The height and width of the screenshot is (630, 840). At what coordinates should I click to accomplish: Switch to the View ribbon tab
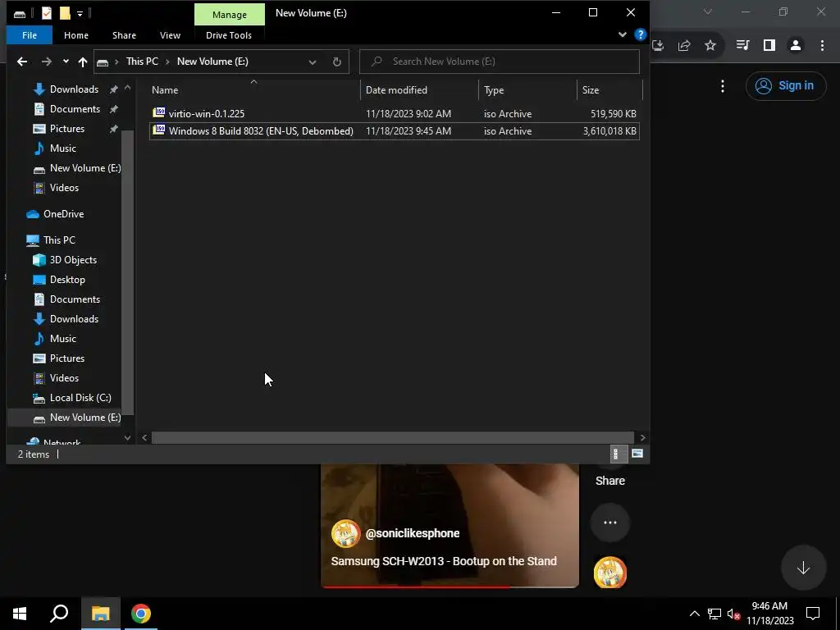coord(170,35)
